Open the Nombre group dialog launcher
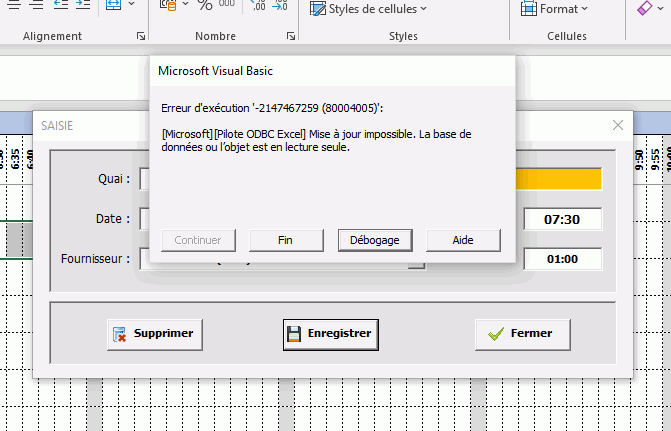 (291, 36)
